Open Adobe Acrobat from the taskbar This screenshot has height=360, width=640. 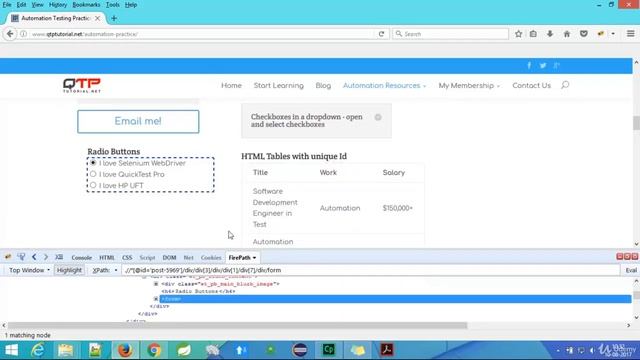(x=387, y=350)
